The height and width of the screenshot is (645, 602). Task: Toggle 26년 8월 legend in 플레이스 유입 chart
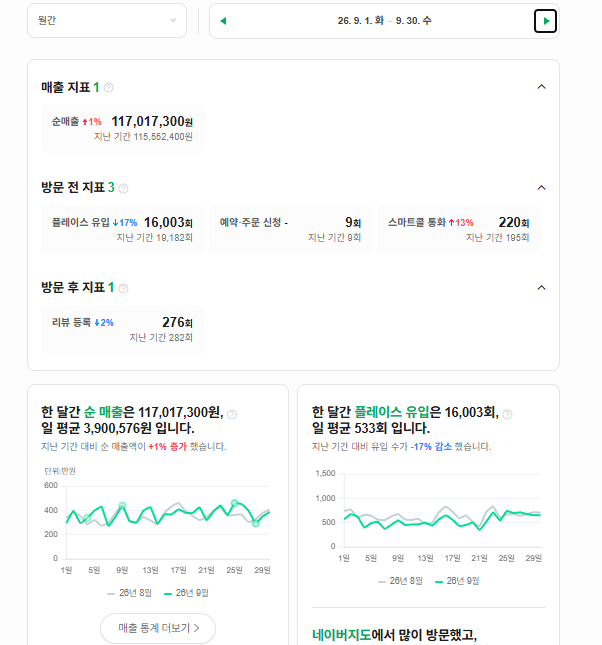400,581
